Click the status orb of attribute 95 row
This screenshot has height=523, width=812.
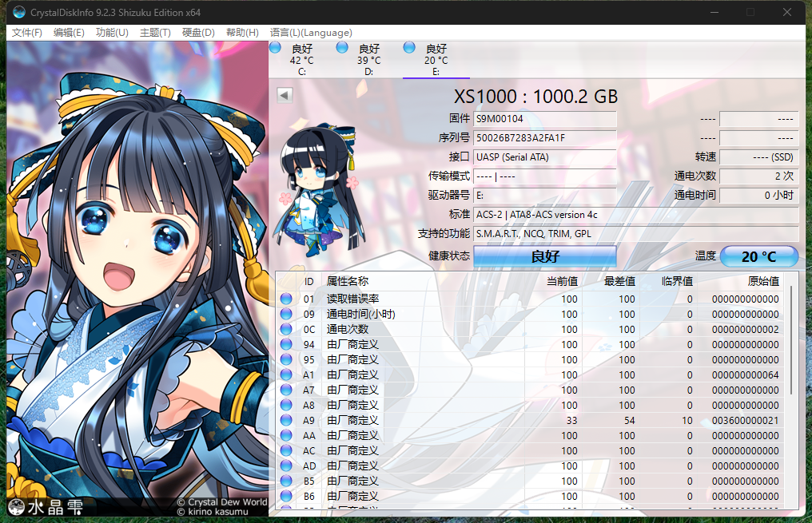(286, 359)
